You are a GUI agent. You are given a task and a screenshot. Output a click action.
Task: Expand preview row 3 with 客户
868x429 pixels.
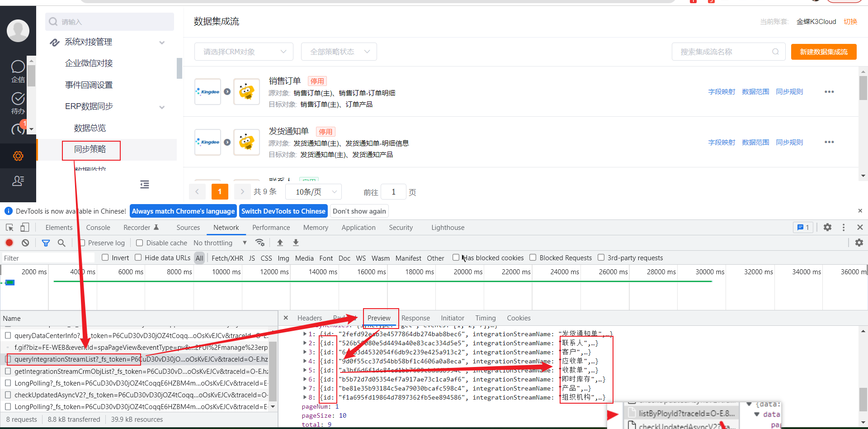coord(305,352)
